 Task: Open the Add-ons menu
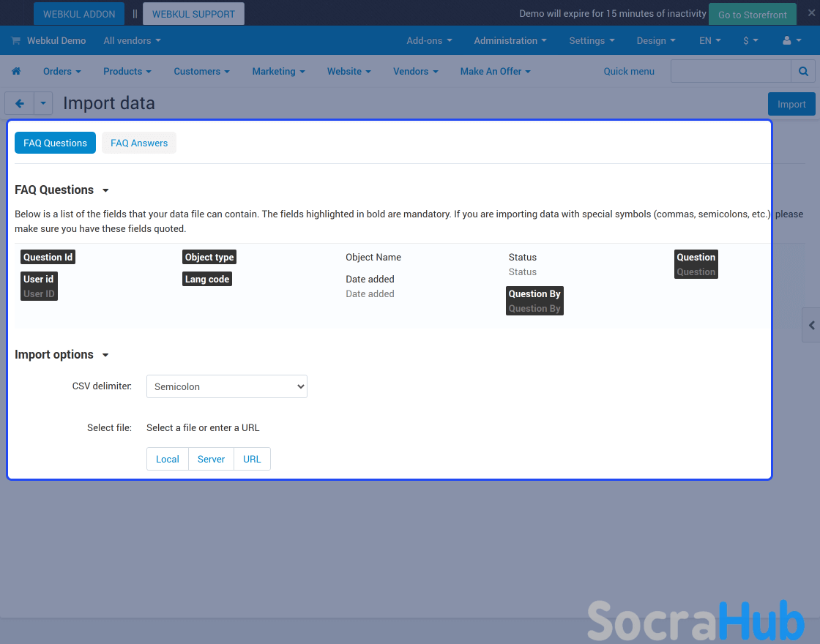pos(429,40)
